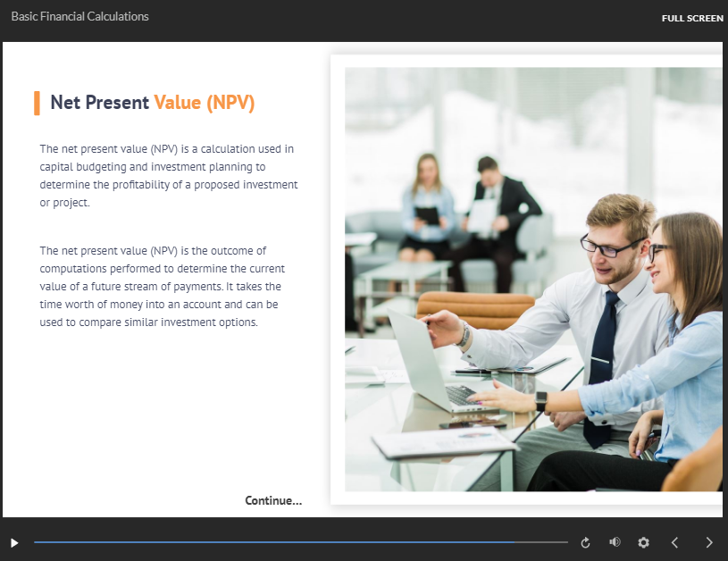
Task: Click the paragraph about future stream of payments
Action: (x=162, y=286)
